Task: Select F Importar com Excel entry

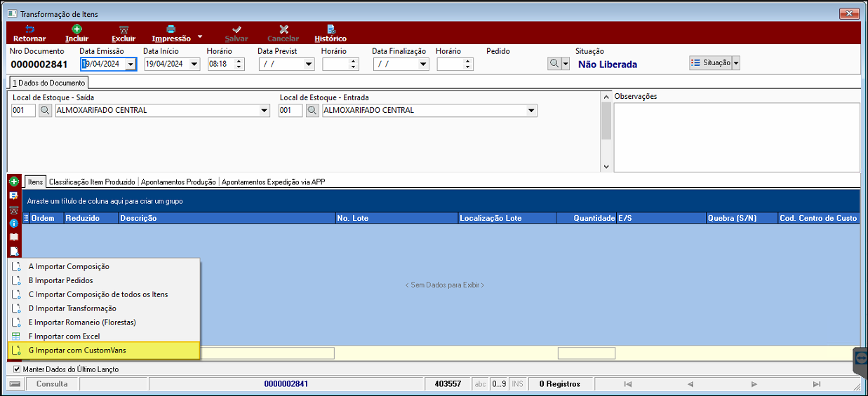Action: [x=104, y=336]
